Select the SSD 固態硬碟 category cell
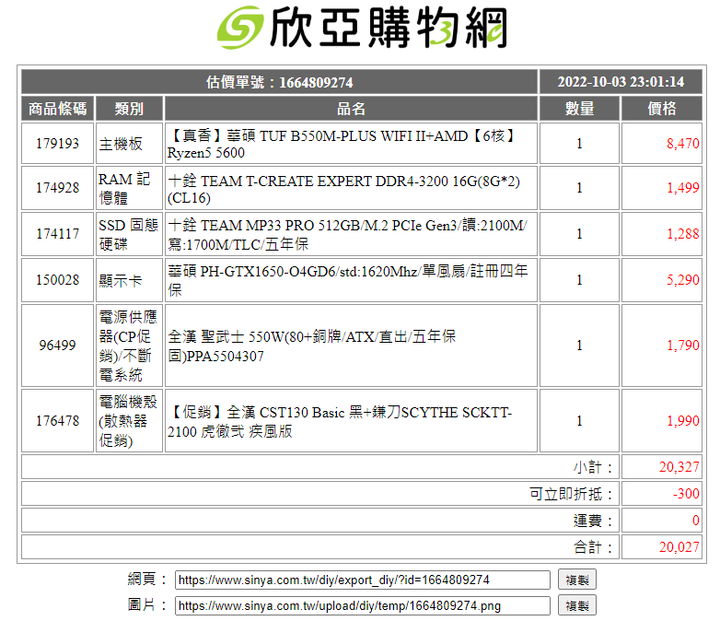This screenshot has height=621, width=720. coord(129,234)
